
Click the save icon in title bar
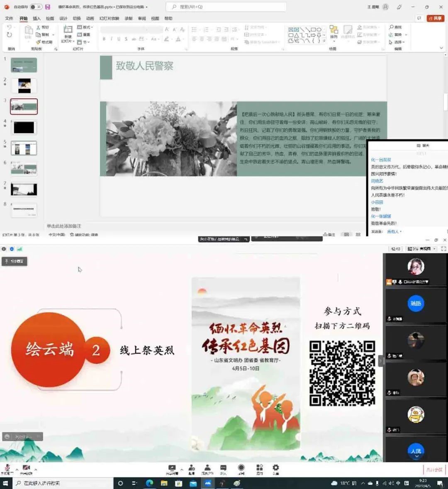coord(48,7)
